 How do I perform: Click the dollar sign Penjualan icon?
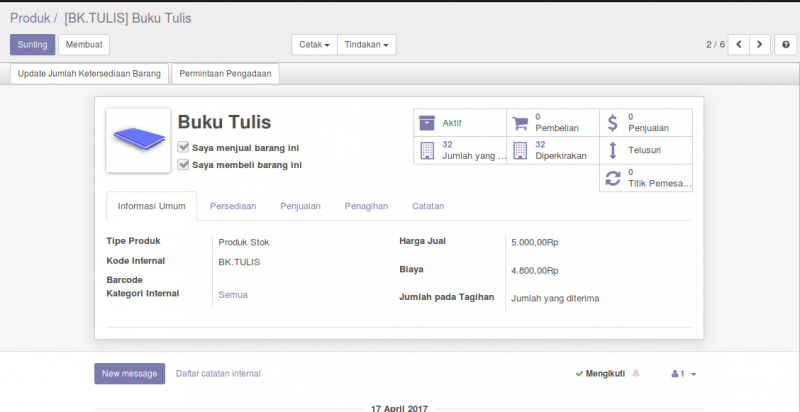click(613, 123)
